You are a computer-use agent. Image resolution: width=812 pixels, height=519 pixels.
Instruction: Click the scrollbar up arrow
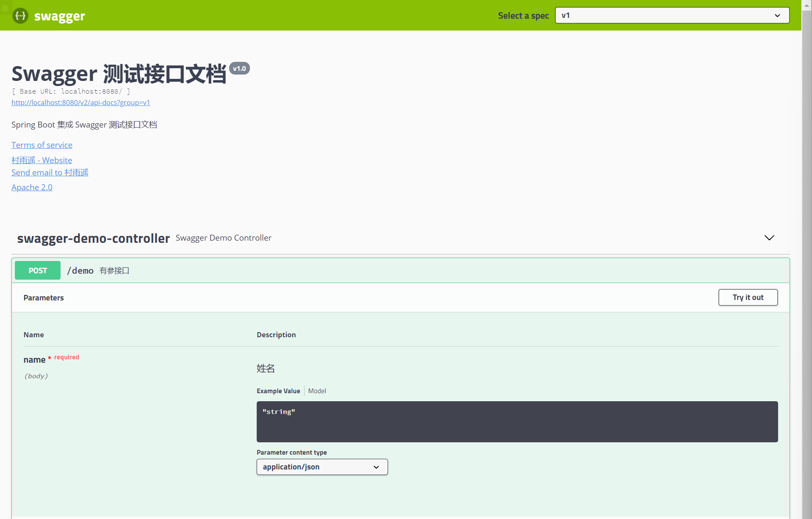[x=806, y=5]
